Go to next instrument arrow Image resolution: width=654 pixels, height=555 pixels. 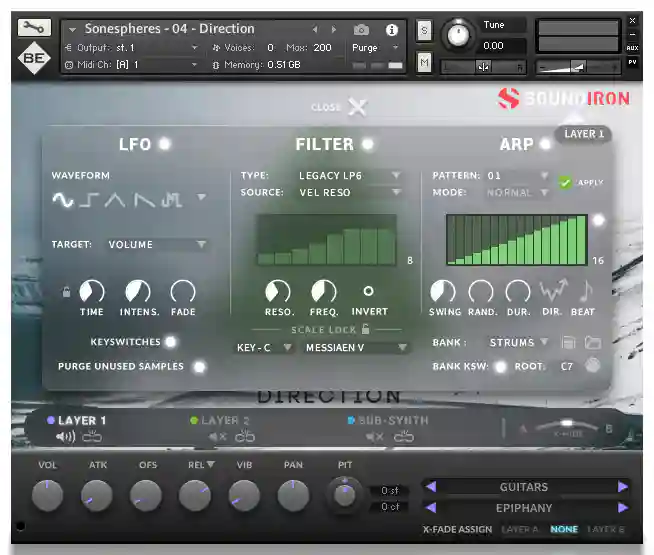coord(334,30)
